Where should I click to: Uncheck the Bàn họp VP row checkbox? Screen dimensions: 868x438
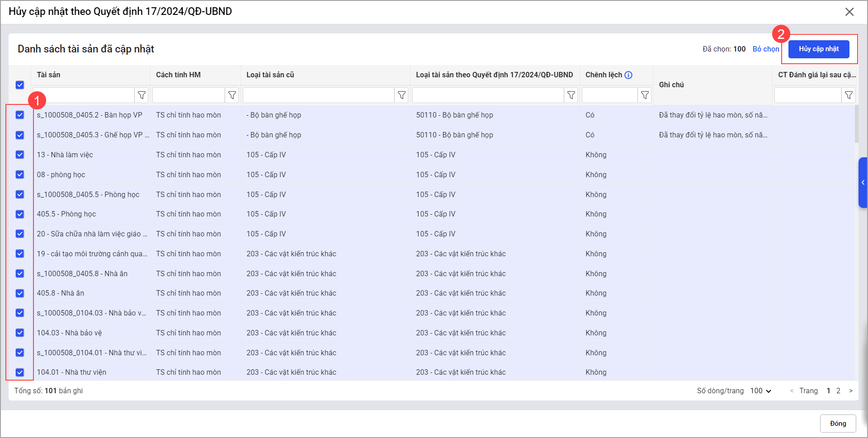pos(20,115)
